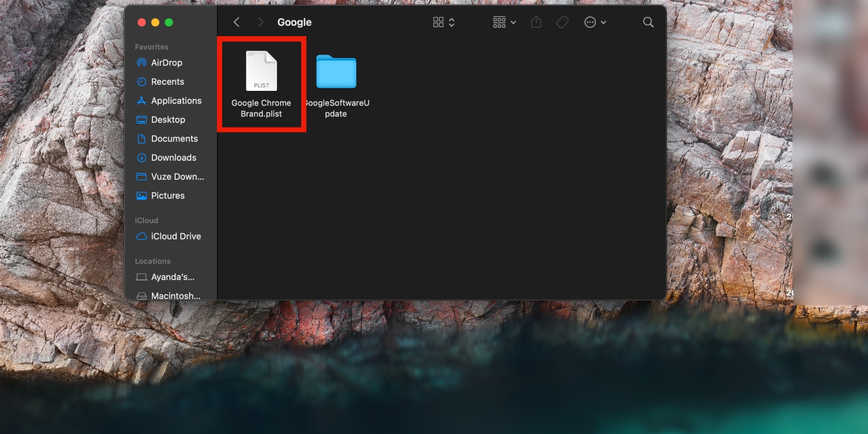
Task: Click the Finder forward arrow
Action: point(260,22)
